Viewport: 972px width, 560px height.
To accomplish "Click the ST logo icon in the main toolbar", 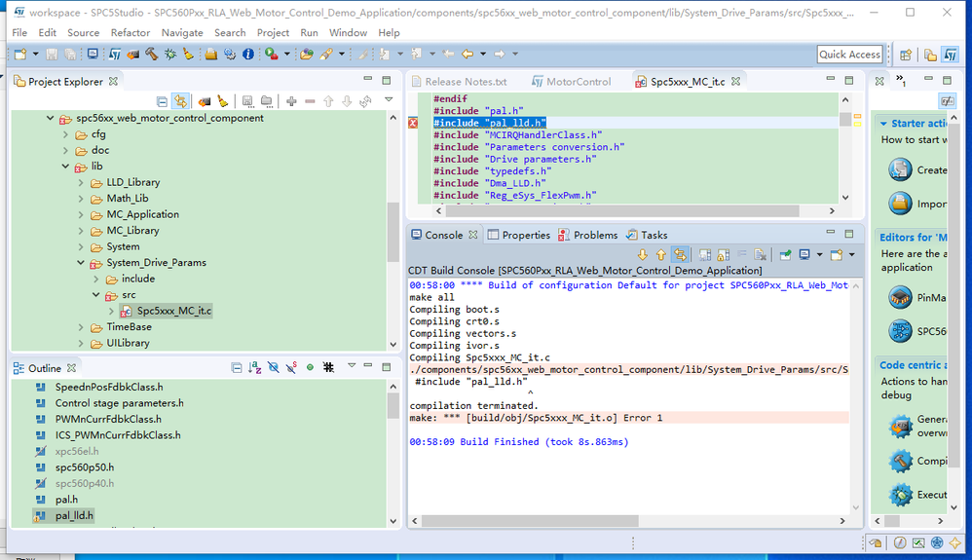I will click(115, 55).
